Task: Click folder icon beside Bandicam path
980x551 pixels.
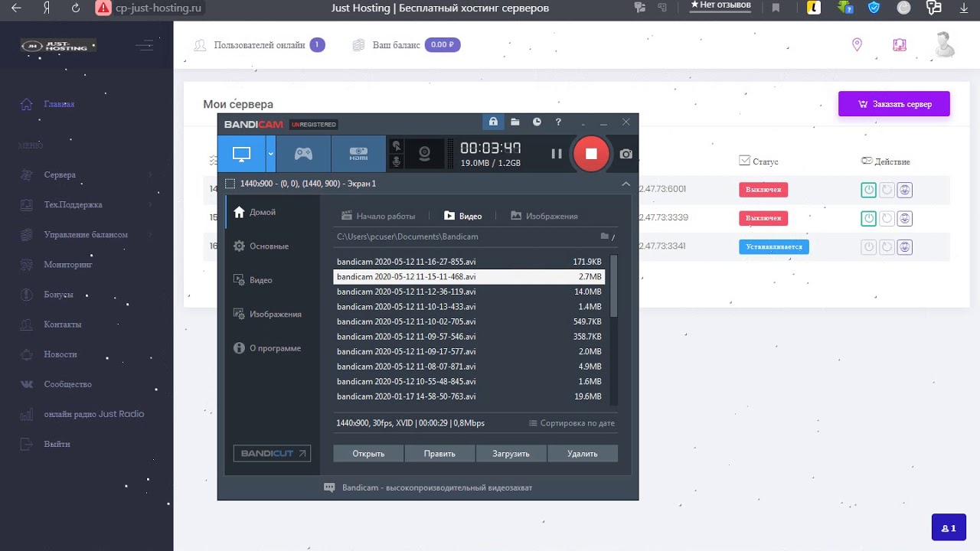Action: [x=605, y=236]
